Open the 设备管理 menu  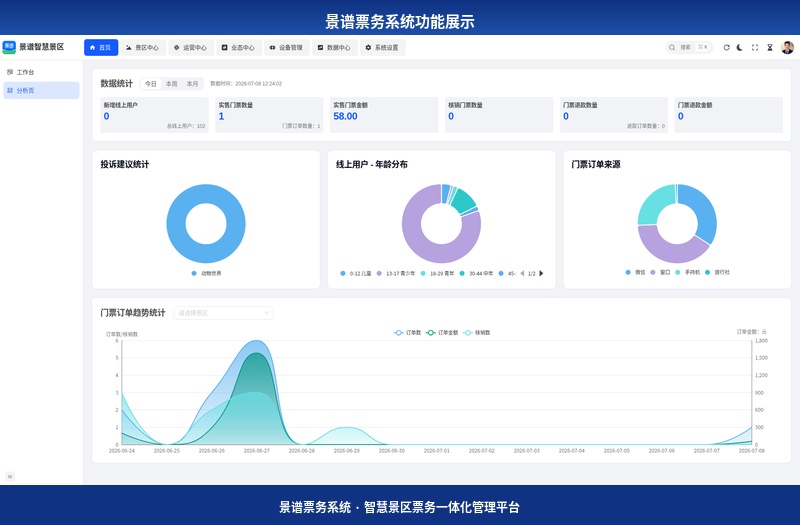(x=287, y=47)
